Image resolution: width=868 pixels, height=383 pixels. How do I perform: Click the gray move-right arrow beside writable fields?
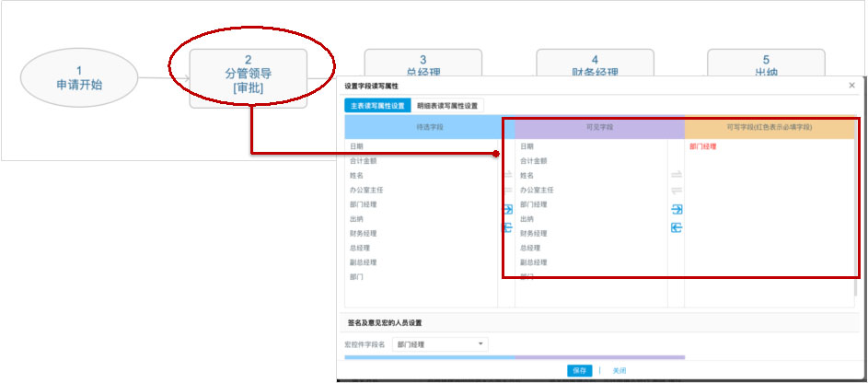pos(677,175)
